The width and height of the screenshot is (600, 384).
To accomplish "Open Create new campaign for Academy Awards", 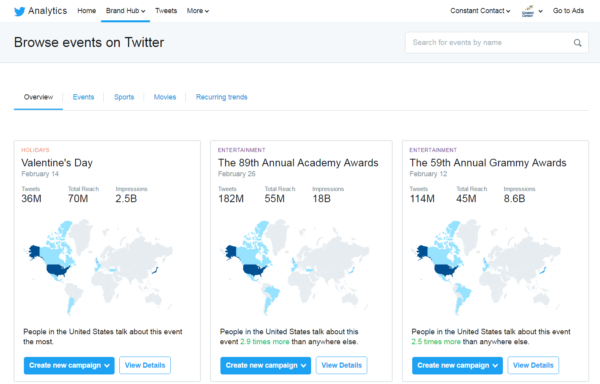I will click(x=266, y=365).
